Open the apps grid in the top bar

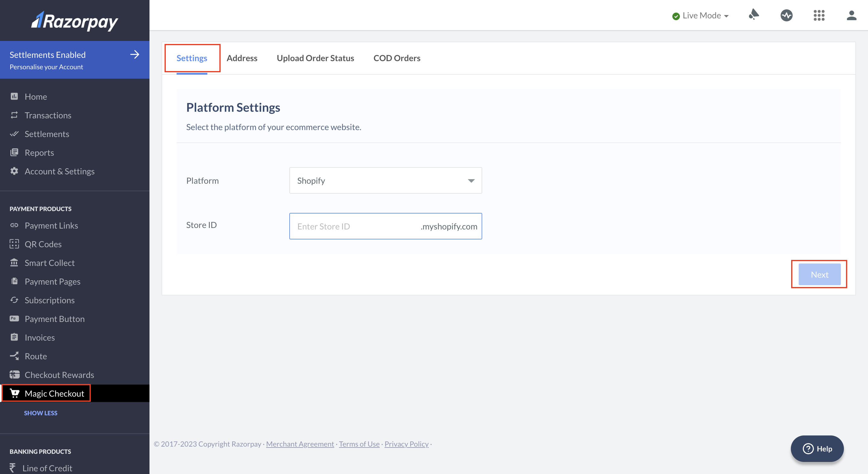click(x=819, y=15)
